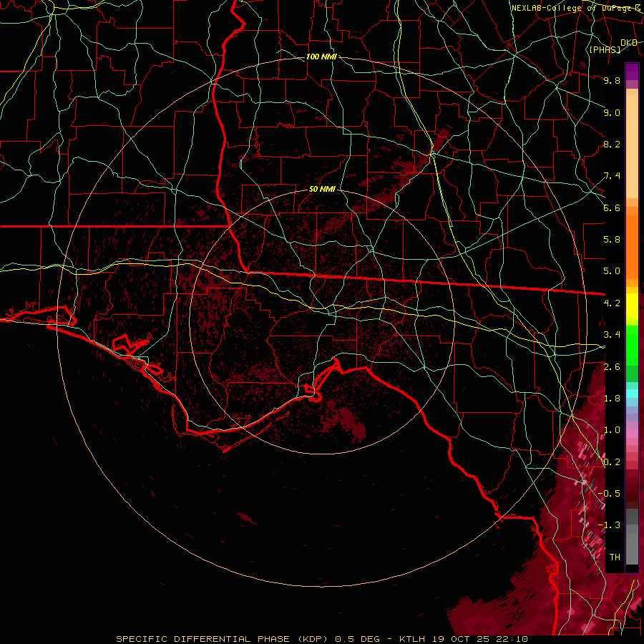The height and width of the screenshot is (644, 644).
Task: Click the "KTLH" radar site identifier
Action: tap(412, 639)
